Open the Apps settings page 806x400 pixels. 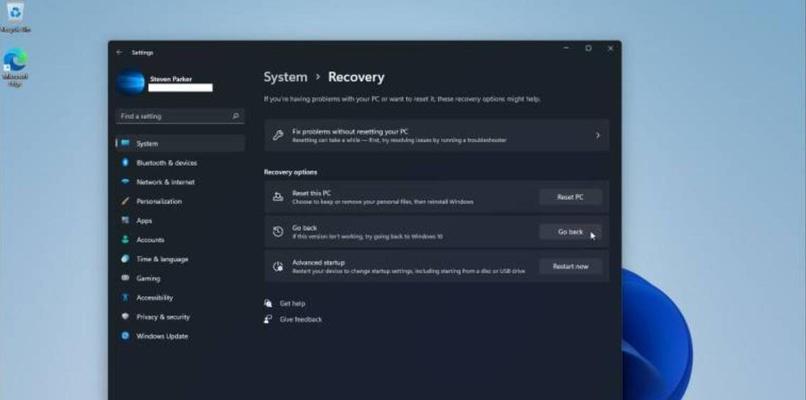180,221
